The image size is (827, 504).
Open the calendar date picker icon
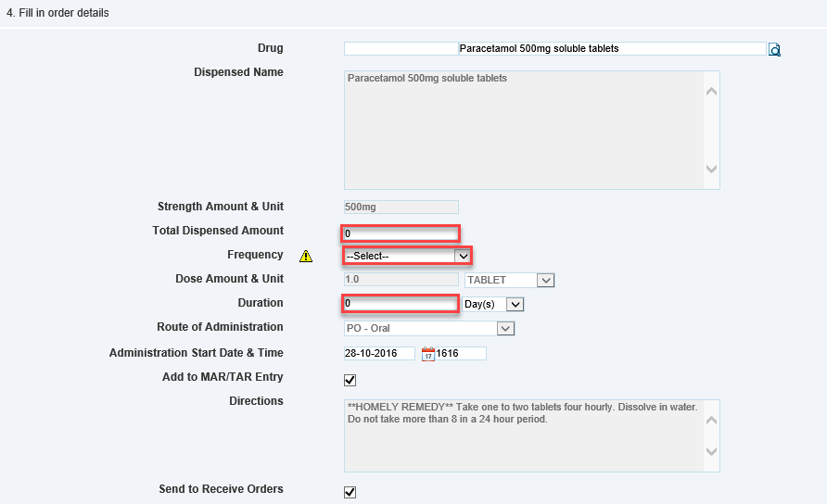coord(427,353)
